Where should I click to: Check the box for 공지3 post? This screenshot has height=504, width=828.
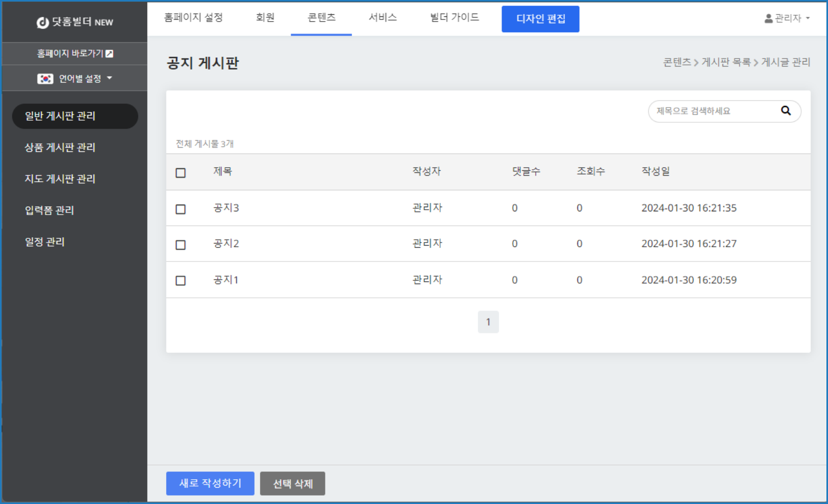click(x=180, y=209)
